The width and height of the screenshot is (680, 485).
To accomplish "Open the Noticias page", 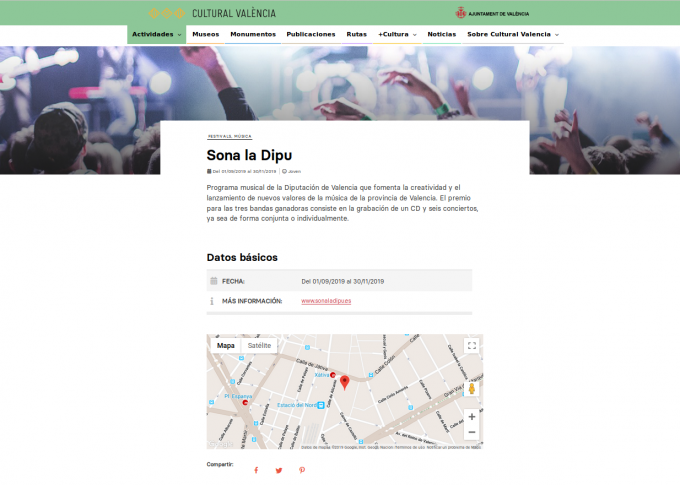I will point(441,34).
